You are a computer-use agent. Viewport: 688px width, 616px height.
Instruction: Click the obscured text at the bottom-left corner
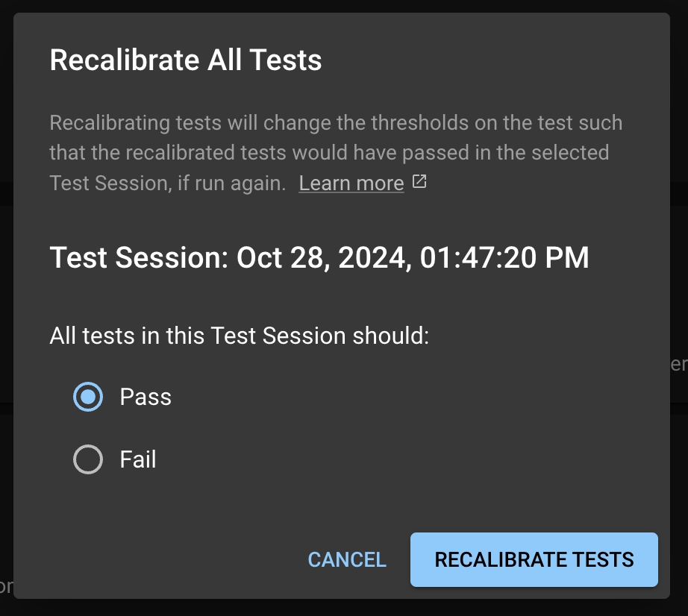(x=5, y=586)
